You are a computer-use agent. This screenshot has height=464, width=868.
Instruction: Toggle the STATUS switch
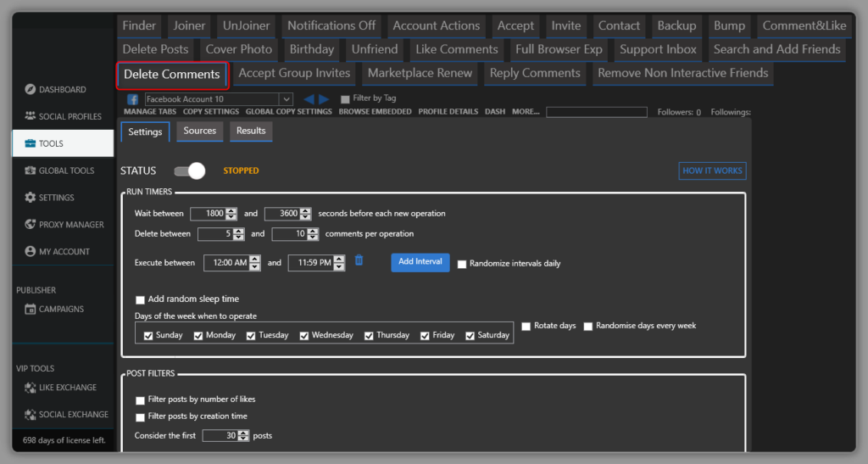(x=189, y=171)
